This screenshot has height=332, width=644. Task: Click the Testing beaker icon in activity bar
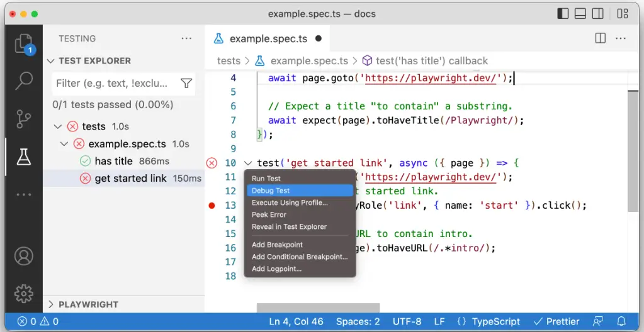pos(24,157)
